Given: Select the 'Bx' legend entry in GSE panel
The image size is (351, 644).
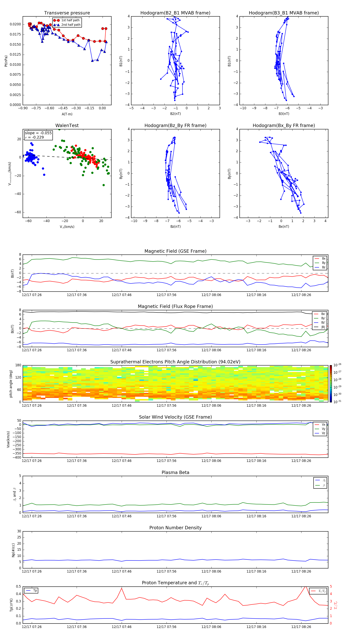Looking at the screenshot, I should (320, 259).
